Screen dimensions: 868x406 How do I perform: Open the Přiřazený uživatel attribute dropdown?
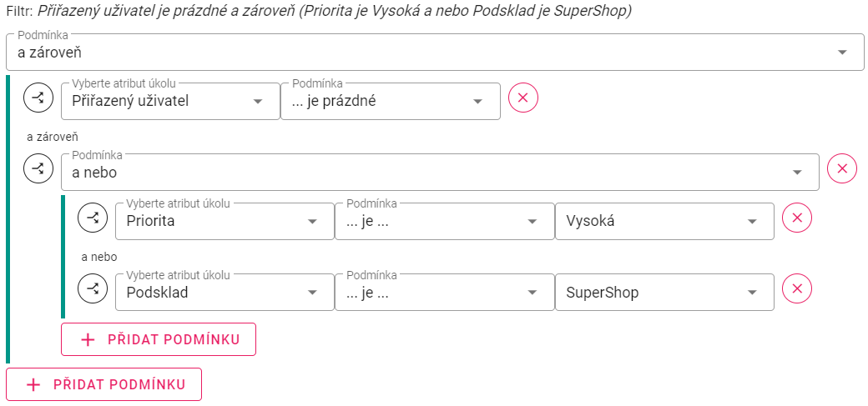170,102
